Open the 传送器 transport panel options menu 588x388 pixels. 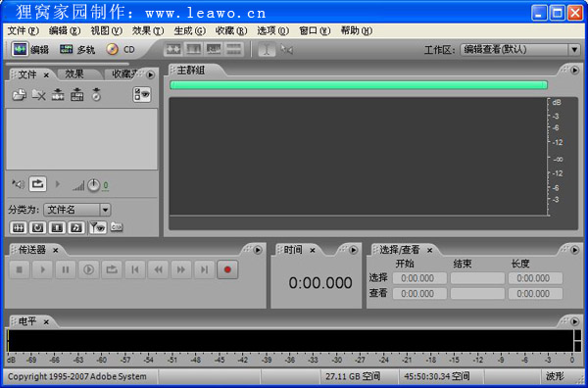pyautogui.click(x=258, y=250)
